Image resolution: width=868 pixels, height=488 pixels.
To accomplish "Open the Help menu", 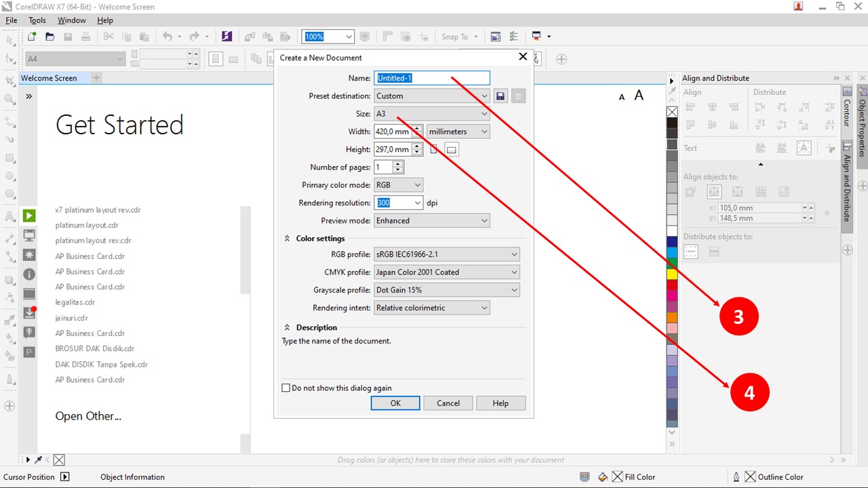I will (105, 20).
